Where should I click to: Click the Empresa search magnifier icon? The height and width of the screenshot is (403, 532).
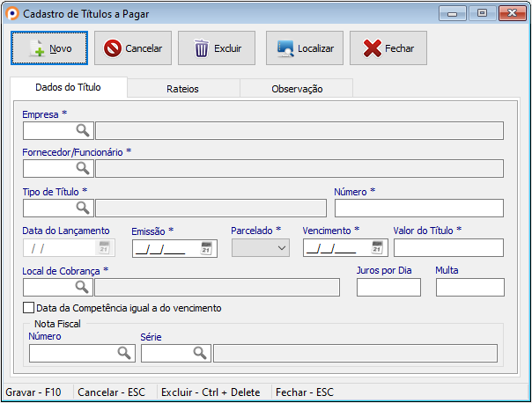pos(83,131)
